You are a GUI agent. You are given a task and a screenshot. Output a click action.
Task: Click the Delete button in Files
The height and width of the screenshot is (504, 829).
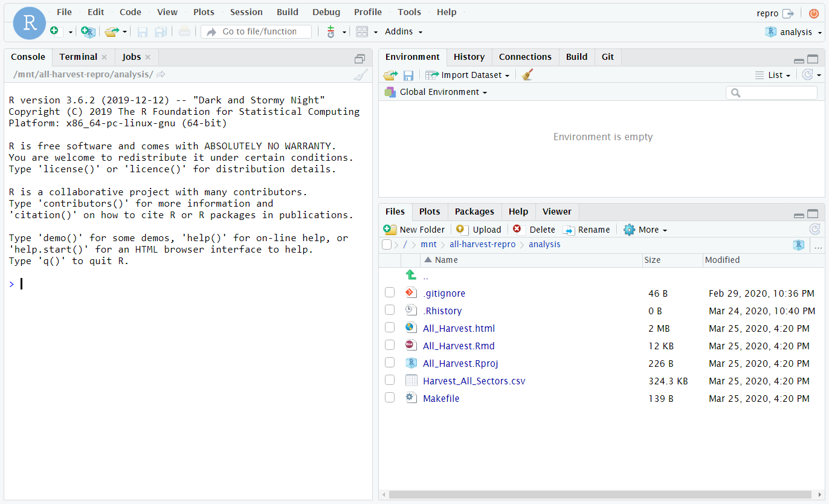tap(534, 230)
